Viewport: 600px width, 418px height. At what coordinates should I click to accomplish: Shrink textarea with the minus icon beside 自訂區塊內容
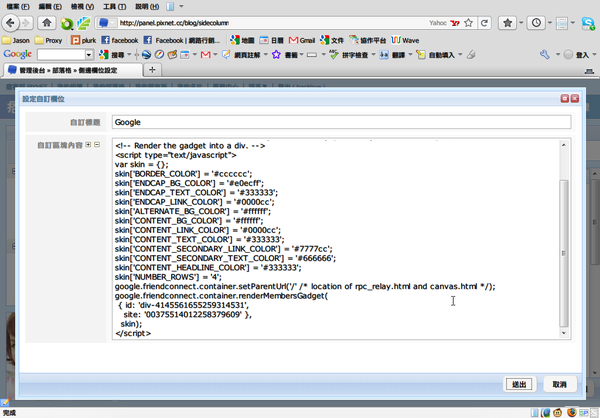pos(97,145)
